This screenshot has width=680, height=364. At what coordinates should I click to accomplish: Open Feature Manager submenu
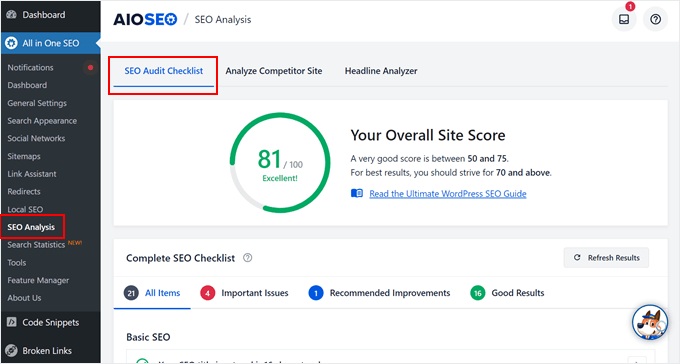[38, 280]
